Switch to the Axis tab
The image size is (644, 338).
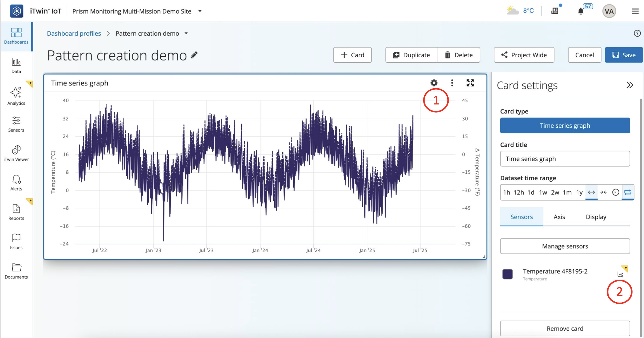pyautogui.click(x=559, y=217)
